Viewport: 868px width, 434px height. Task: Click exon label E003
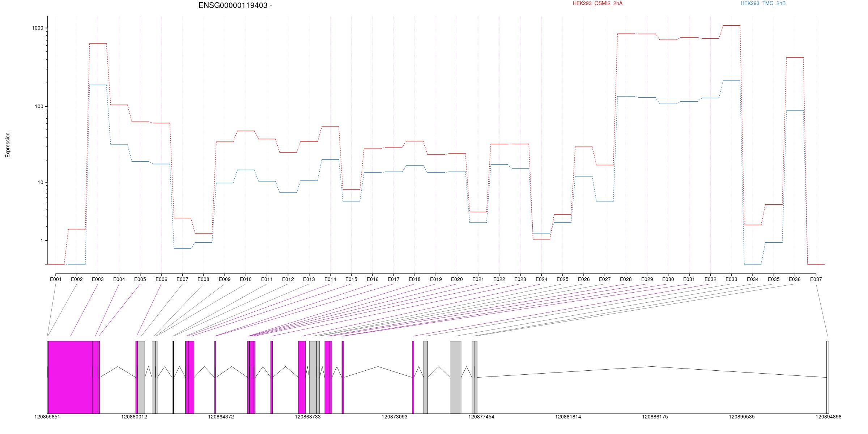click(98, 279)
